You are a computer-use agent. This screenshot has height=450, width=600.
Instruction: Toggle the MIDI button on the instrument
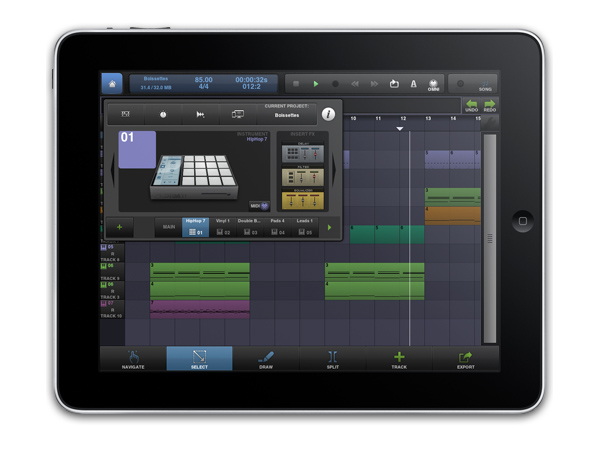click(x=259, y=206)
